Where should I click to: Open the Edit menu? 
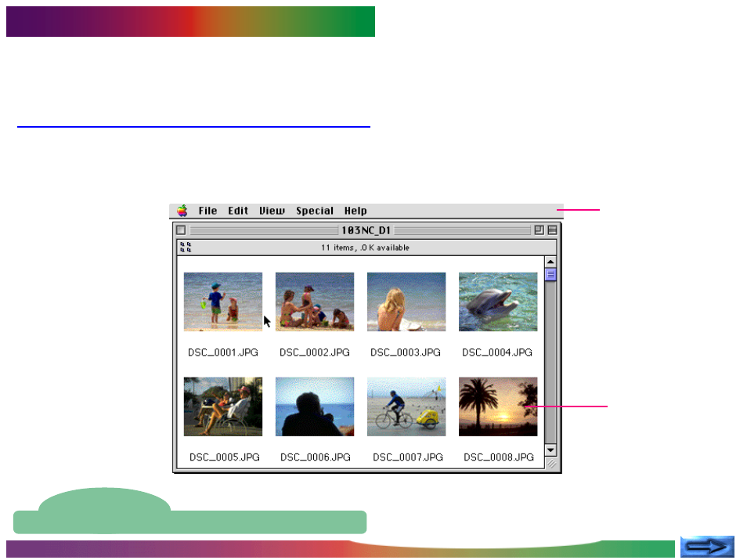point(238,211)
